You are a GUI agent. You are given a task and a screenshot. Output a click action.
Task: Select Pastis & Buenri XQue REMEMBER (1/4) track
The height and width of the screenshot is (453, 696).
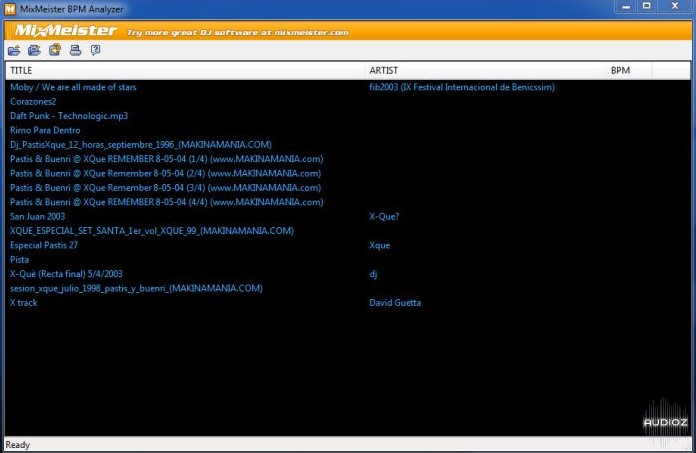(x=166, y=159)
